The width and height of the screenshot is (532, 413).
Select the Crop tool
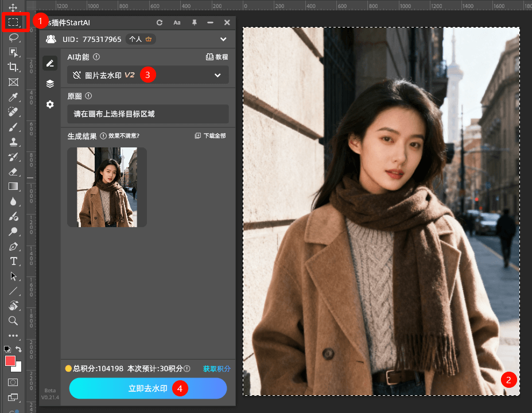click(x=13, y=68)
